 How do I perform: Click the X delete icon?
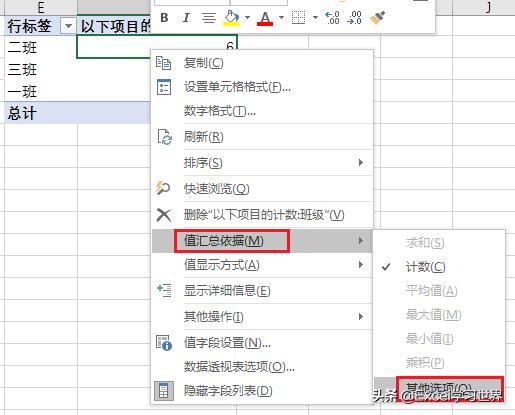[x=164, y=215]
